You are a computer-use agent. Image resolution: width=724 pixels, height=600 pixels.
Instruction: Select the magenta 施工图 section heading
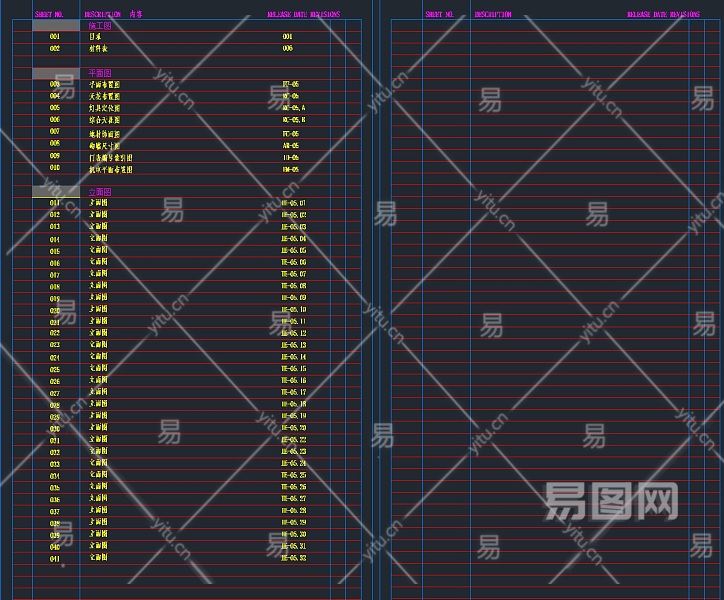(100, 25)
